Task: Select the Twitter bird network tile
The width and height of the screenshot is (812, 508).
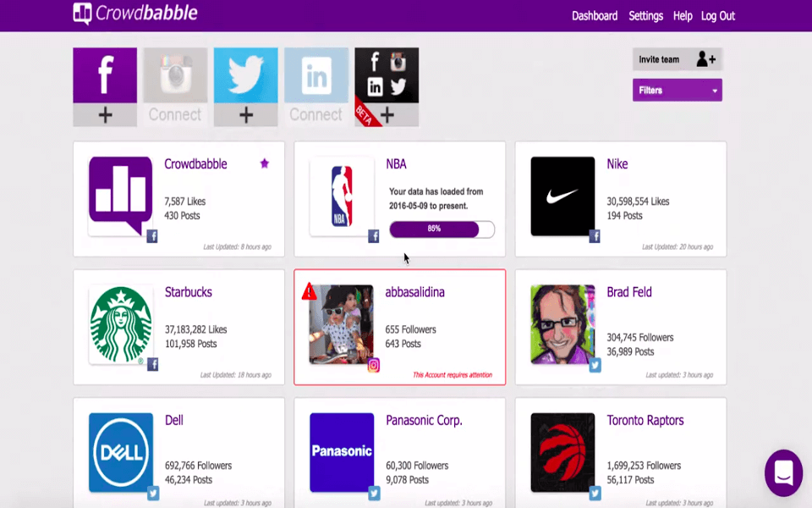Action: coord(246,75)
